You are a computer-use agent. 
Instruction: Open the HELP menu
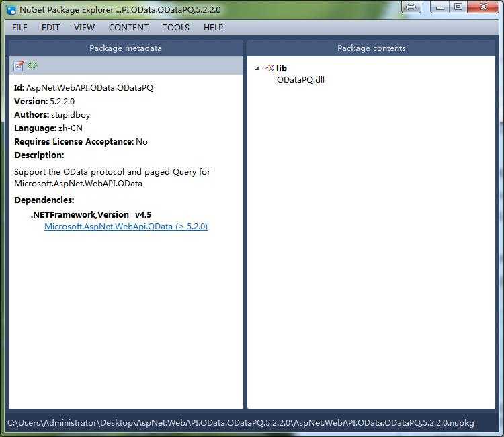coord(213,28)
